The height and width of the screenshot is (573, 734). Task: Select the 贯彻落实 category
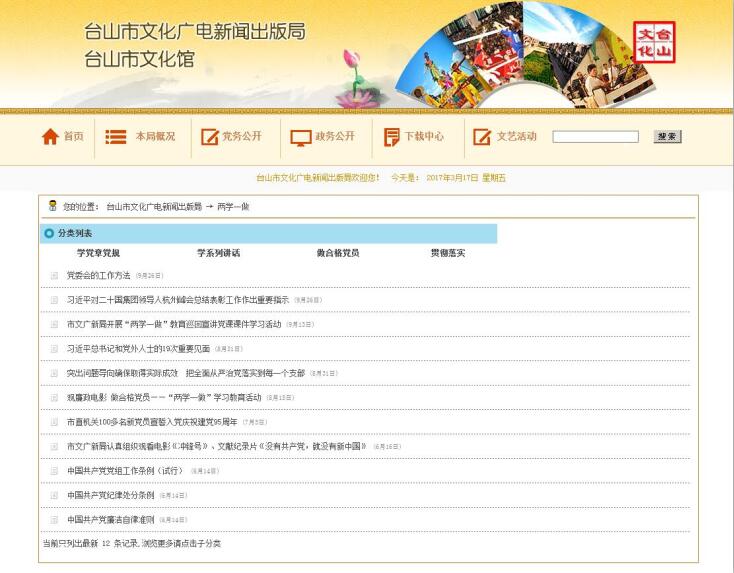(448, 253)
